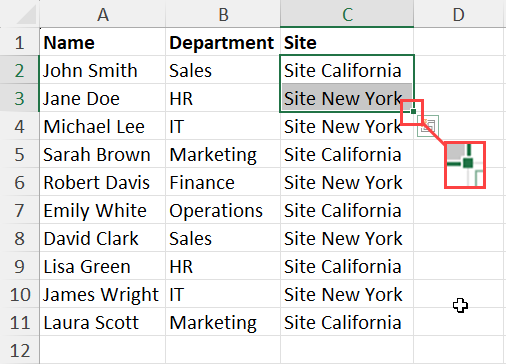Screen dimensions: 506x364
Task: Select row 11 header
Action: [x=20, y=322]
